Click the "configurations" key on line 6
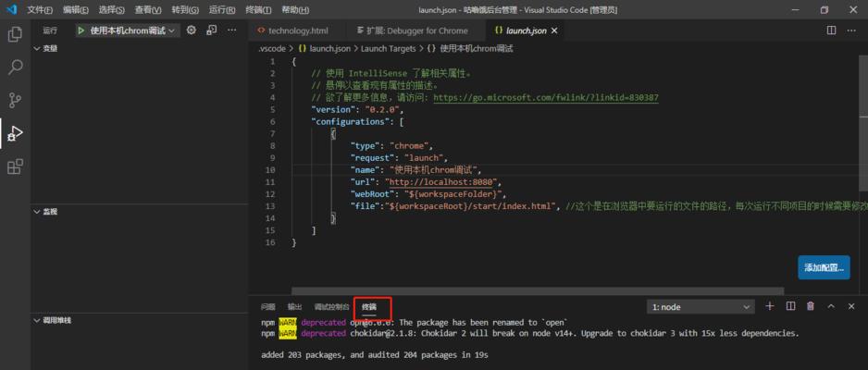Image resolution: width=868 pixels, height=370 pixels. pyautogui.click(x=350, y=122)
